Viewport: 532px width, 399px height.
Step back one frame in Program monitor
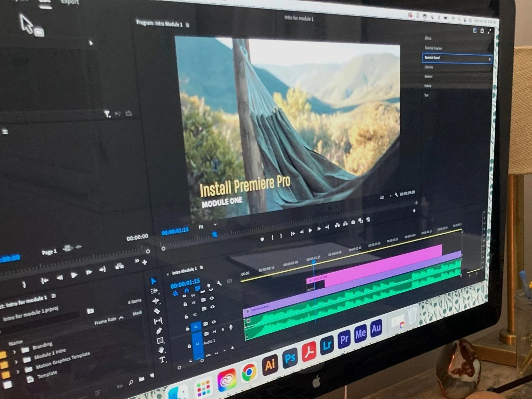(302, 232)
